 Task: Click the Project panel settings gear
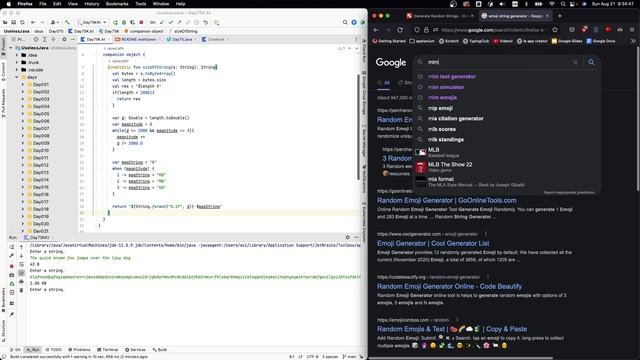tap(64, 40)
